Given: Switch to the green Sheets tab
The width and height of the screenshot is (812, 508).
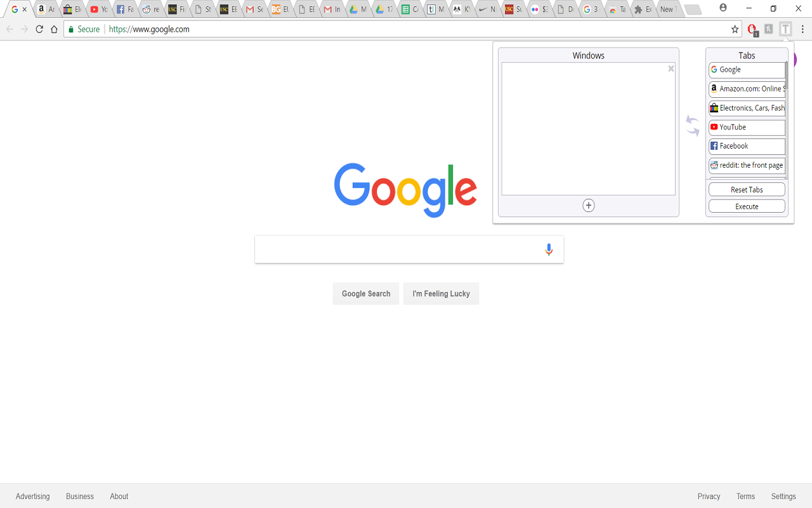Looking at the screenshot, I should coord(410,10).
